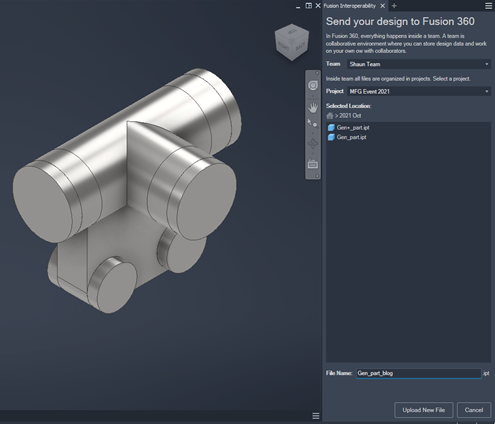Expand the Navigation Wheel options arrow
Image resolution: width=495 pixels, height=424 pixels.
[x=313, y=96]
